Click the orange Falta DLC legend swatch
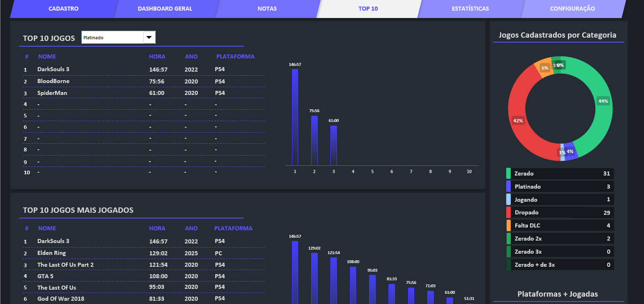The image size is (644, 304). pos(508,225)
